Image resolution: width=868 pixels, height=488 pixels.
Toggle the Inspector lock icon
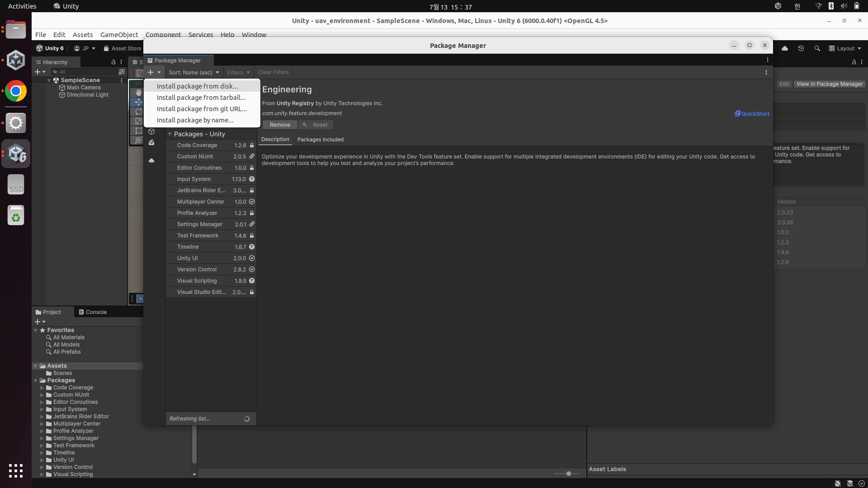(x=854, y=62)
